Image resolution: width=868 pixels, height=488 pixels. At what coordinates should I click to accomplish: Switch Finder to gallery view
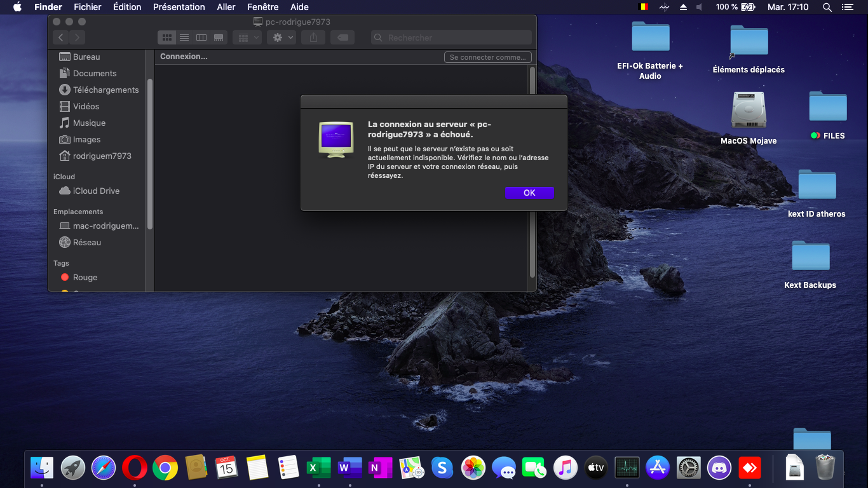(219, 37)
